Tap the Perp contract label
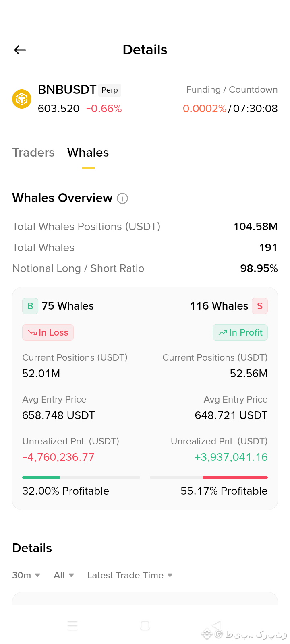Image resolution: width=290 pixels, height=644 pixels. tap(110, 90)
